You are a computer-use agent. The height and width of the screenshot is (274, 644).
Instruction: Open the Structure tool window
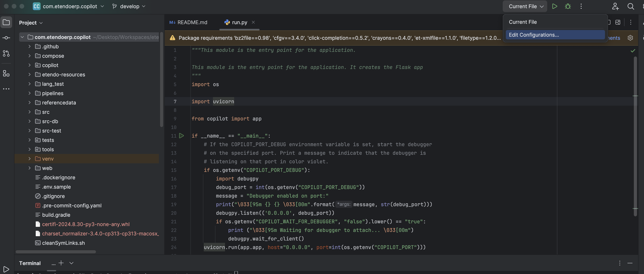6,73
